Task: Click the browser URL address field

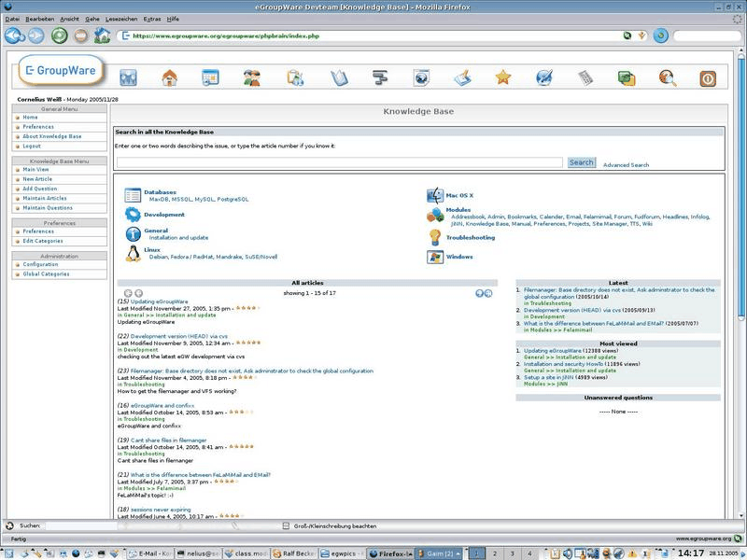Action: coord(372,35)
